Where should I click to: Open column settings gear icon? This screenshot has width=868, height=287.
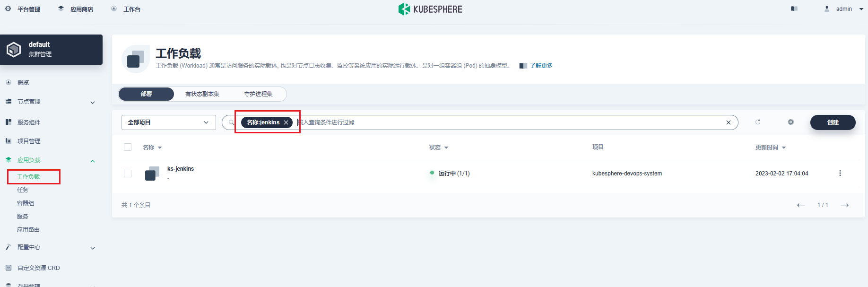coord(791,122)
